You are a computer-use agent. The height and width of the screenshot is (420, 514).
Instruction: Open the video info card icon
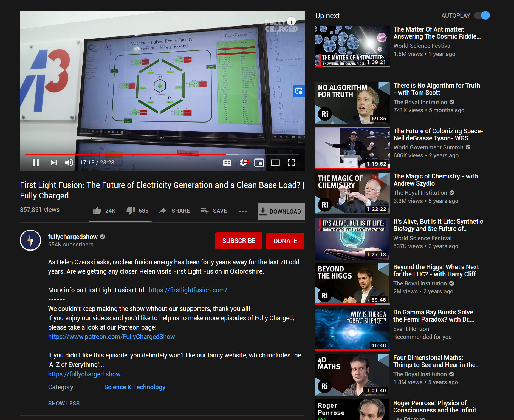291,21
